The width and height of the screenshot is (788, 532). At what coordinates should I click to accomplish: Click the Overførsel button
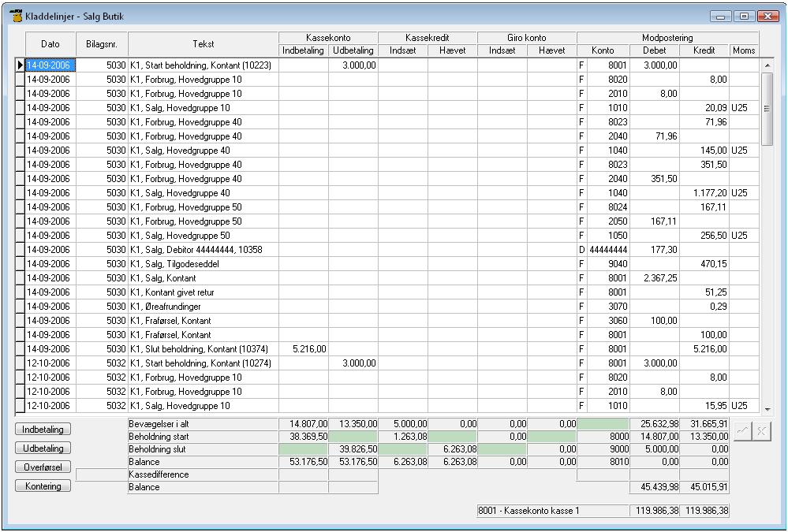[x=43, y=467]
